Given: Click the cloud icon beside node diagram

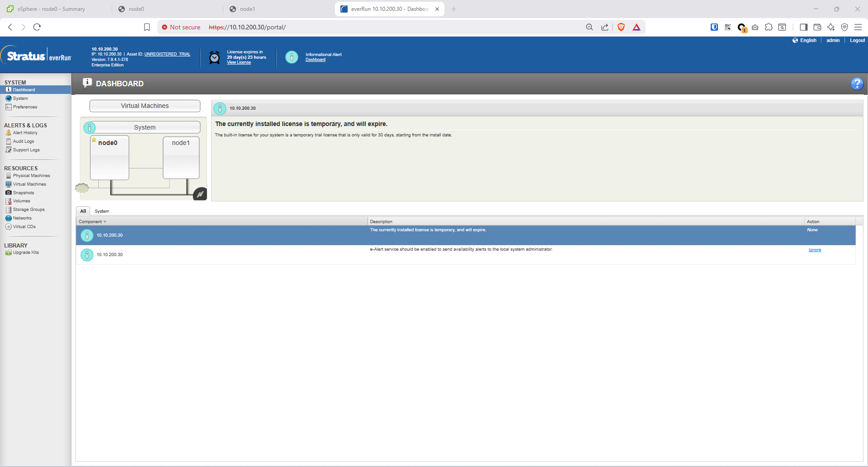Looking at the screenshot, I should 82,188.
